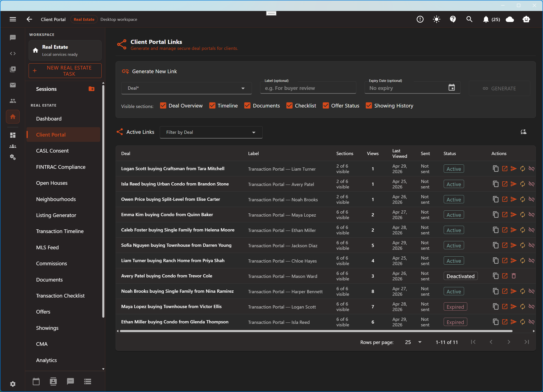Click the Generate button
The width and height of the screenshot is (543, 392).
499,88
